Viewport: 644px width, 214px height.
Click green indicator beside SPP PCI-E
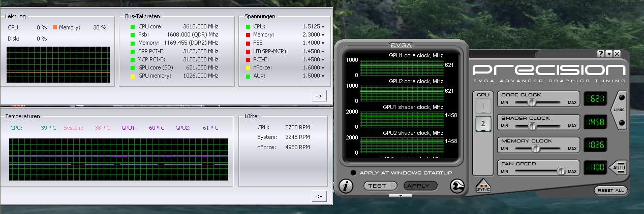[133, 51]
